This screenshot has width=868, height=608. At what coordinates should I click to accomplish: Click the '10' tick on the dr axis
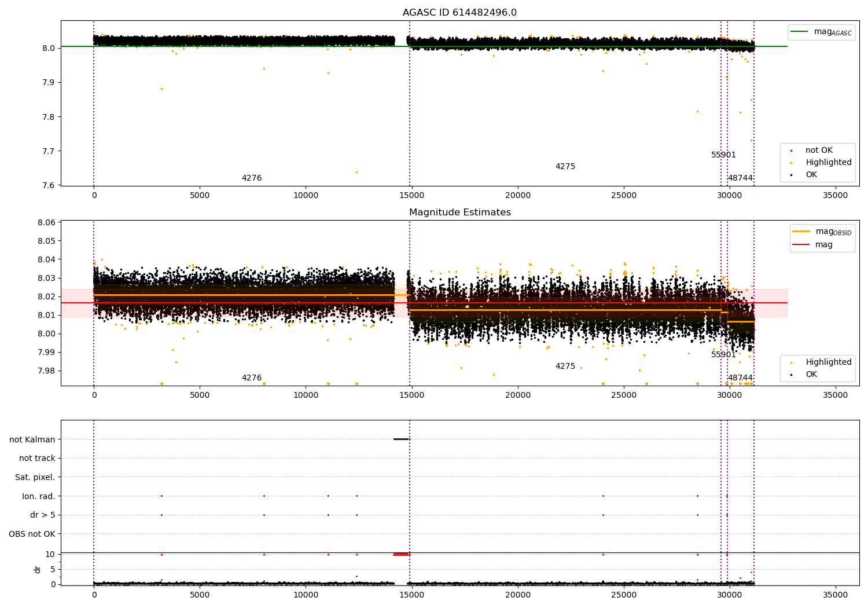tap(50, 554)
